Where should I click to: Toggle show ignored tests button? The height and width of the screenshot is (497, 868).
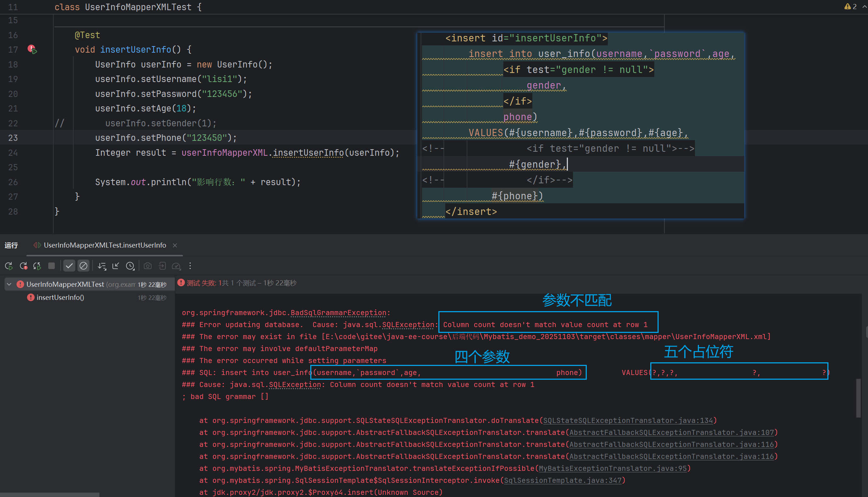(83, 266)
